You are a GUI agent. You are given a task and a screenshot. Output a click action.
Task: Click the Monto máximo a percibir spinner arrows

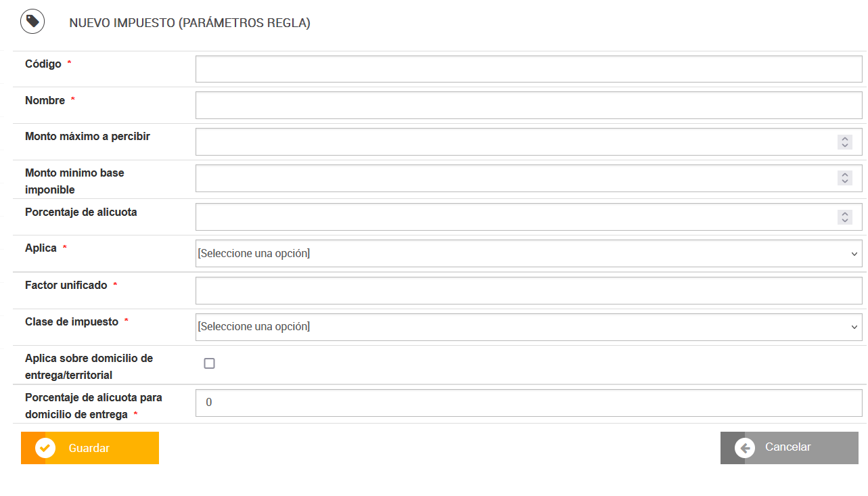844,142
